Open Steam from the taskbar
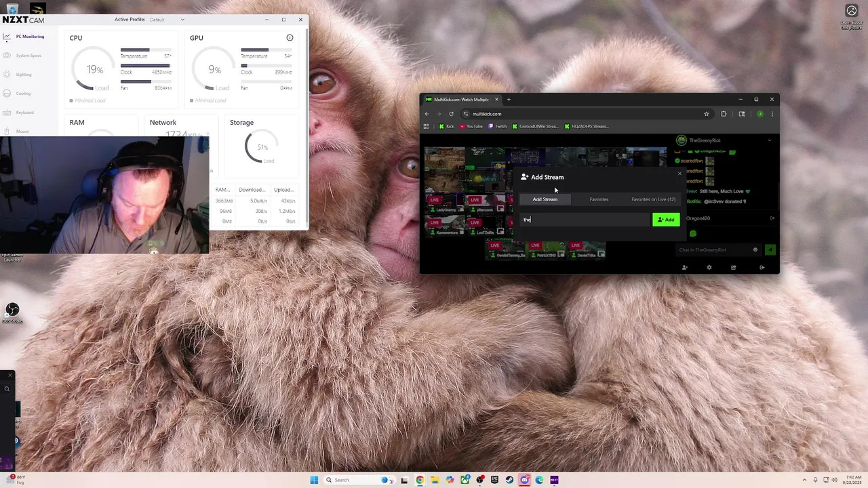868x488 pixels. (x=509, y=480)
